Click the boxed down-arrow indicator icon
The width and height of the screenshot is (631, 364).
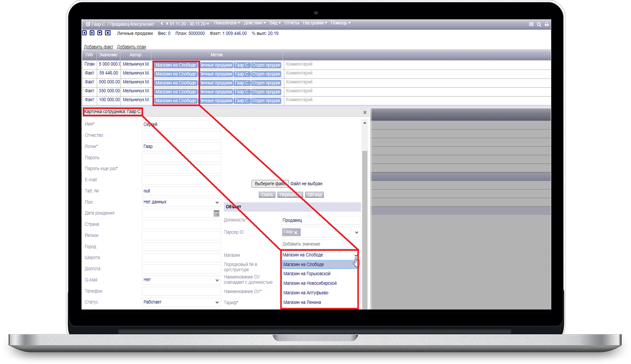(x=100, y=33)
